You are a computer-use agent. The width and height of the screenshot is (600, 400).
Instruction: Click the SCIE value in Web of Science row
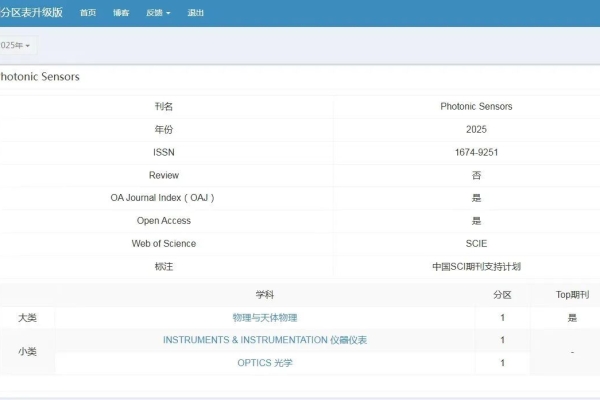click(476, 243)
